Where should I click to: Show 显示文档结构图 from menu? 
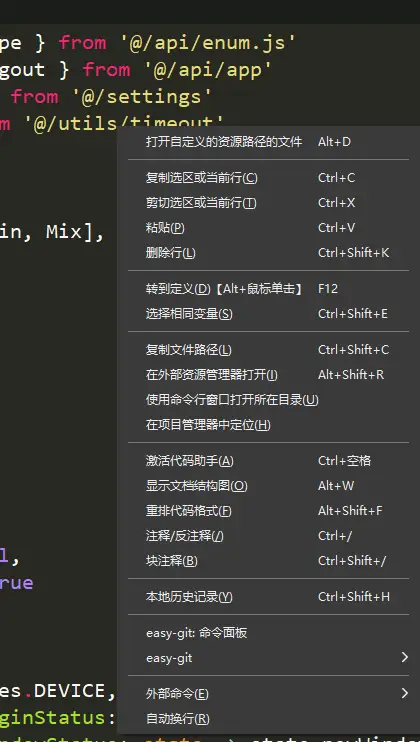268,486
